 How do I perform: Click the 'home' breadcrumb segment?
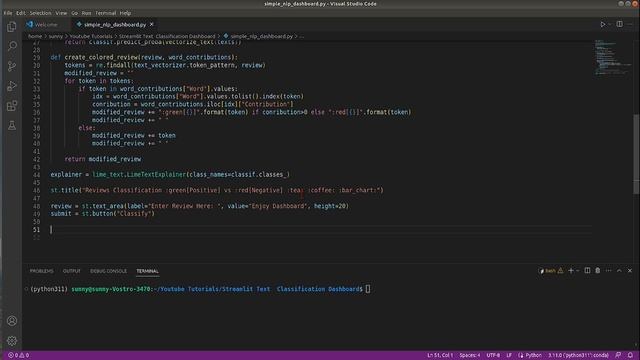point(35,36)
